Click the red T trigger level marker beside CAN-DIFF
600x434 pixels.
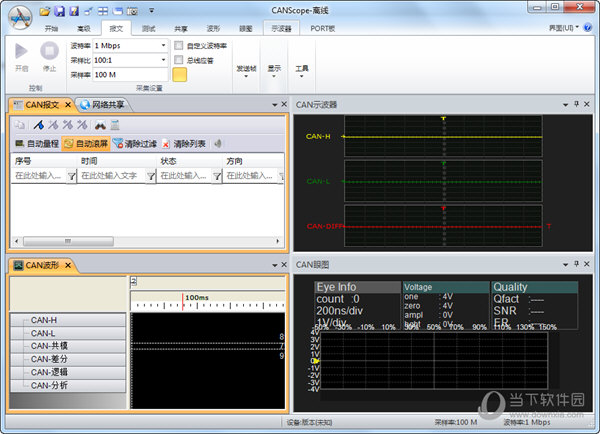pos(549,226)
